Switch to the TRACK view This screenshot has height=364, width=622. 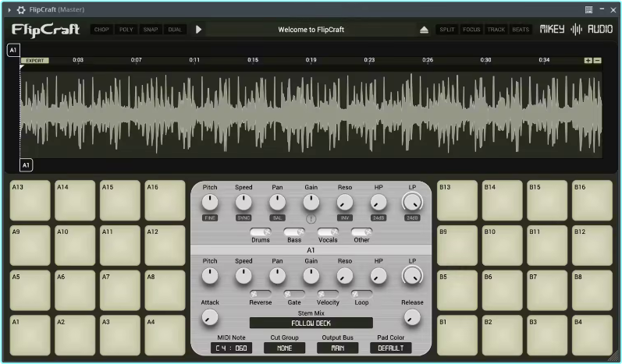(x=496, y=30)
